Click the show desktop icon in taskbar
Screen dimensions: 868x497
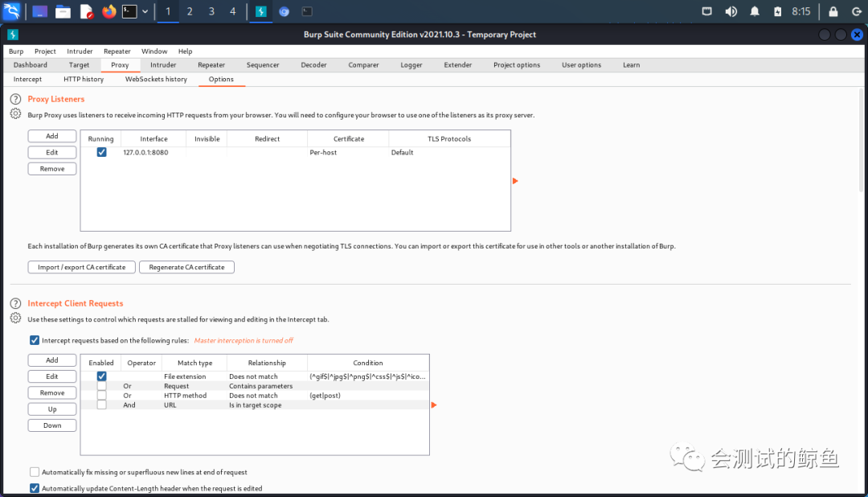coord(39,11)
